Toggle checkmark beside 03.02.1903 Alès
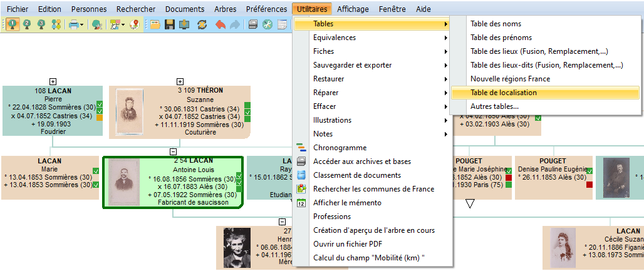The height and width of the screenshot is (271, 644). tap(538, 118)
